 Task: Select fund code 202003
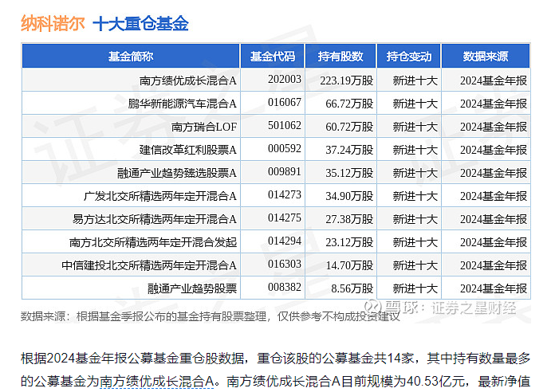click(x=284, y=79)
